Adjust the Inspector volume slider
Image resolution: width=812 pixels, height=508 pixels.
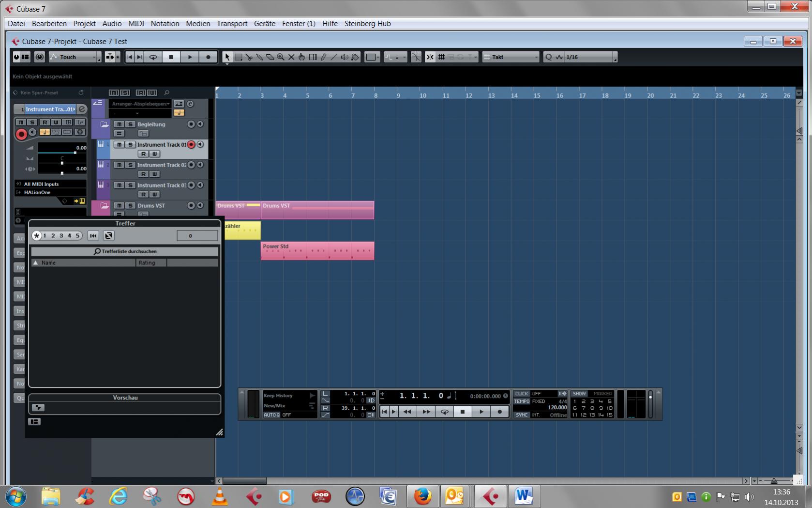62,152
